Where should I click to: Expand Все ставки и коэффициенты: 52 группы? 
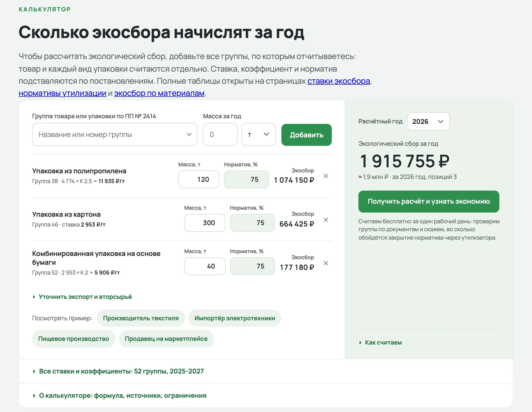(118, 371)
